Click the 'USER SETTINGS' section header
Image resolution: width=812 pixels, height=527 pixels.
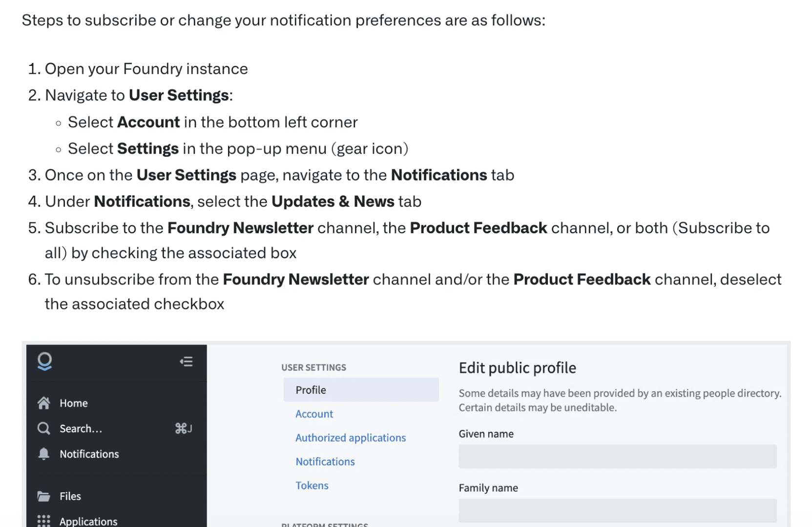click(x=313, y=367)
